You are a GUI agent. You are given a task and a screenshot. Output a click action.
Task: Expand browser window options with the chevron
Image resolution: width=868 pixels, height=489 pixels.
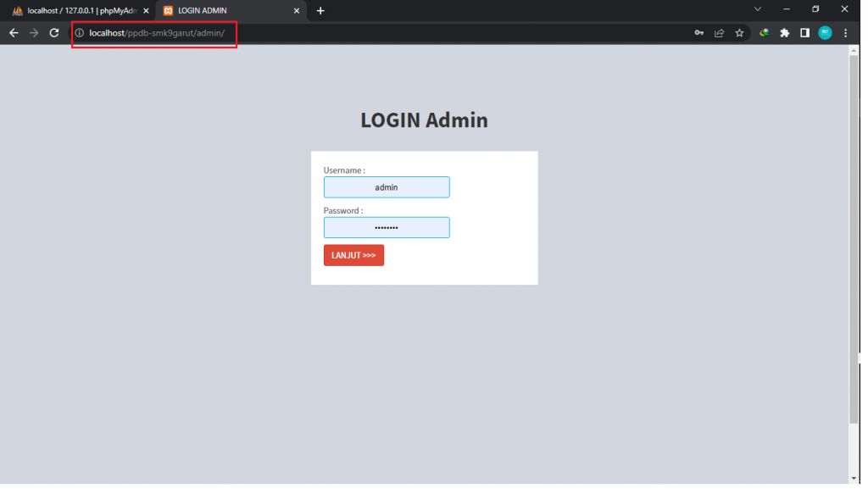(757, 9)
